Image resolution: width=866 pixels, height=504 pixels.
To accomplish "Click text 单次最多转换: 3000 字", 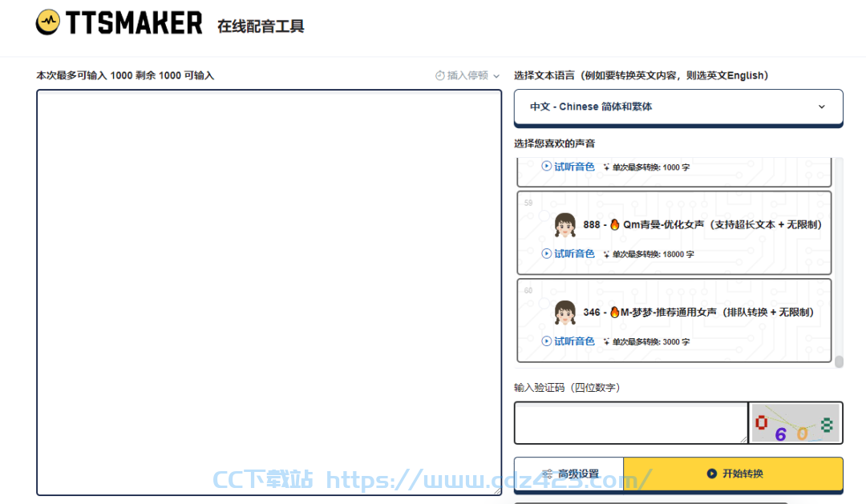I will 650,342.
